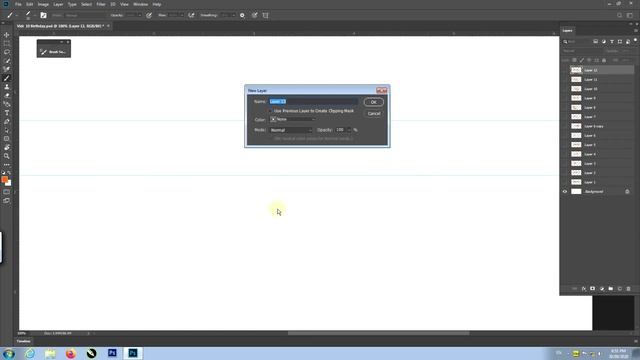This screenshot has height=360, width=640.
Task: Open Internet Explorer from the taskbar
Action: pos(30,353)
